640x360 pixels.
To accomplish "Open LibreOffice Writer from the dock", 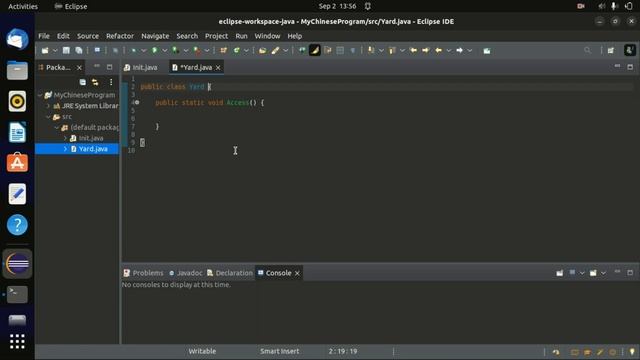I will pyautogui.click(x=17, y=132).
